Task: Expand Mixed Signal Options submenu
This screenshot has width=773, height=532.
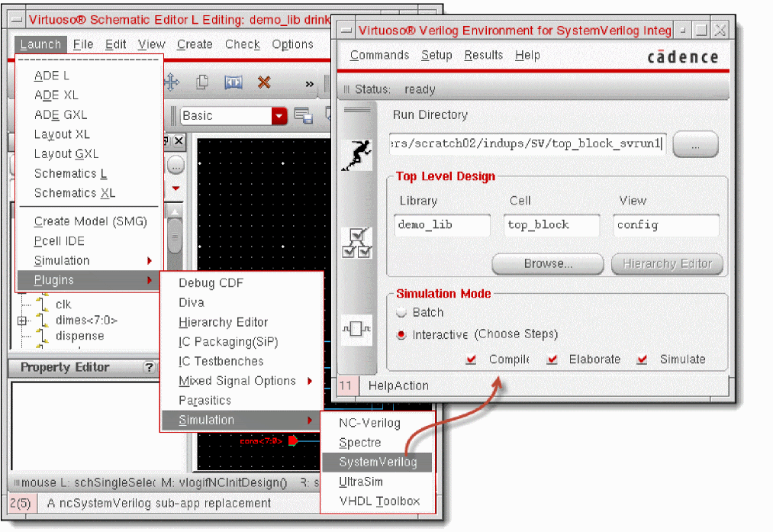Action: 310,381
